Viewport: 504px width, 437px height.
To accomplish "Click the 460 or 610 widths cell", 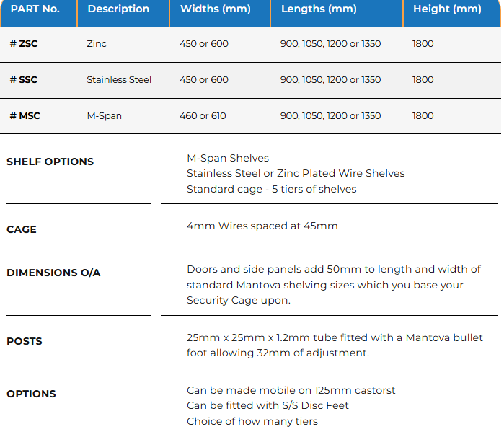I will [x=204, y=116].
